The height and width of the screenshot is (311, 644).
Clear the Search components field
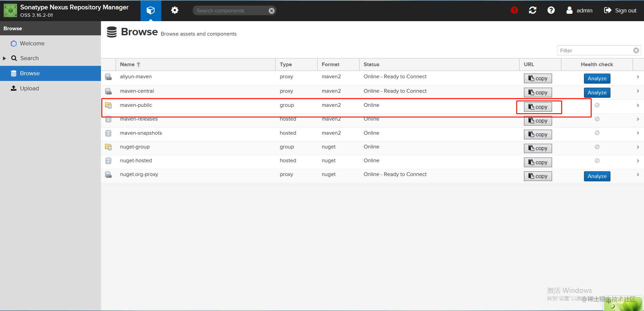point(272,11)
